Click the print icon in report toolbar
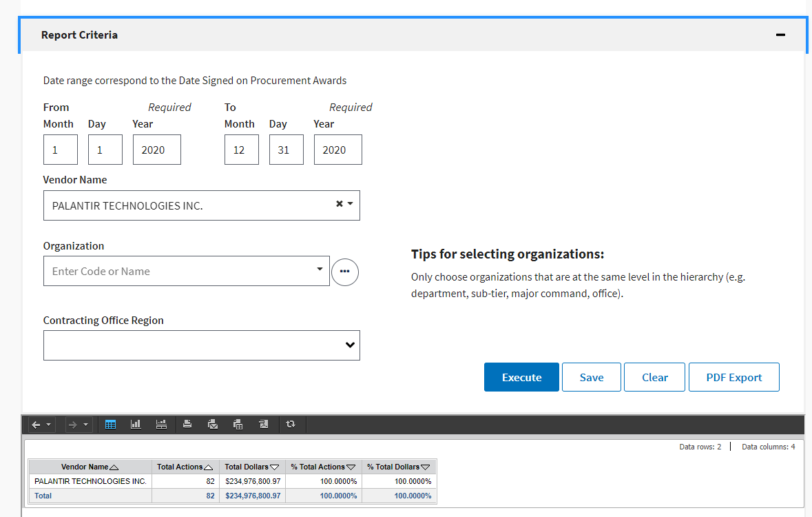 187,425
